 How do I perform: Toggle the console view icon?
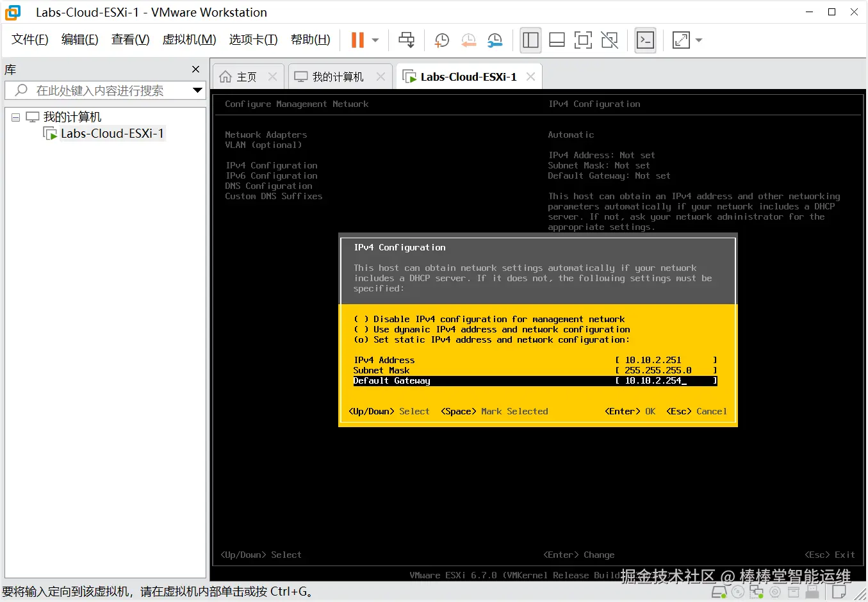(x=645, y=40)
